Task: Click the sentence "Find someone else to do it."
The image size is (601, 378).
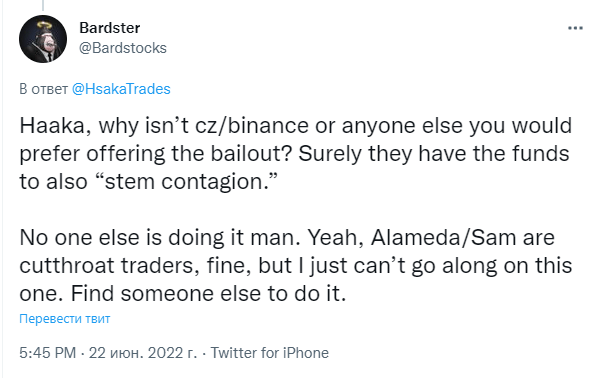Action: [209, 294]
